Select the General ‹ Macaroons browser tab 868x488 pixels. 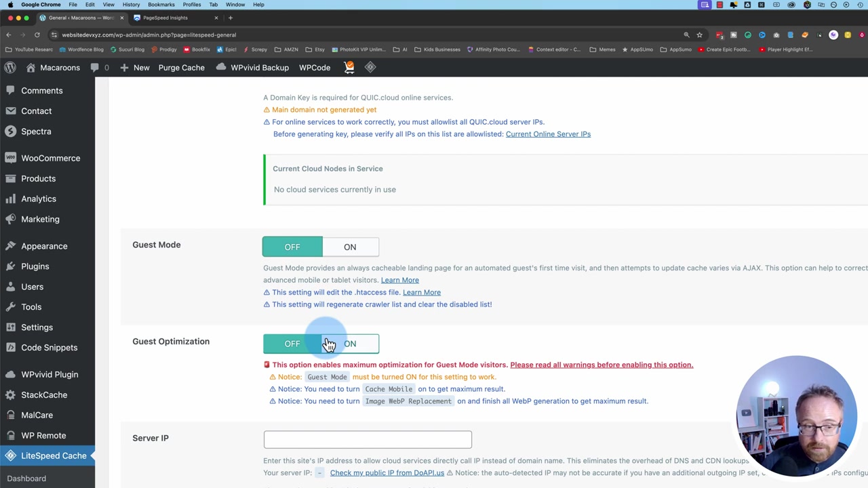click(82, 18)
